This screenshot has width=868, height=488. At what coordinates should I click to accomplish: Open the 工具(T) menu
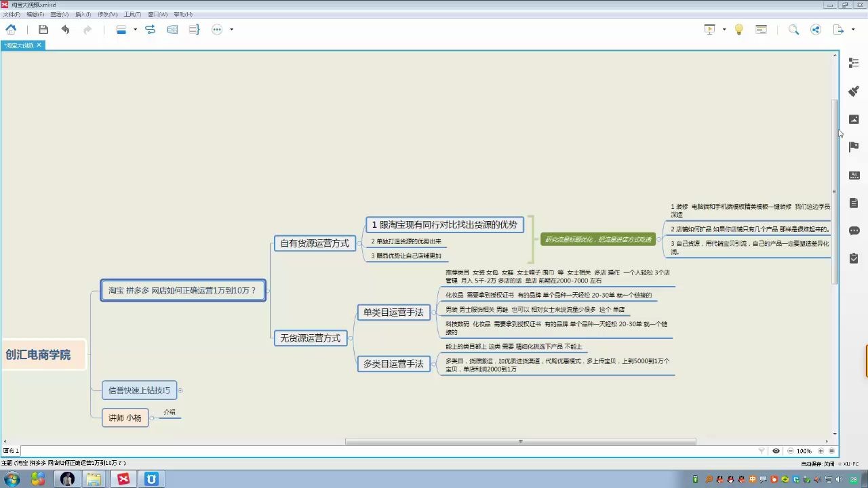tap(132, 14)
